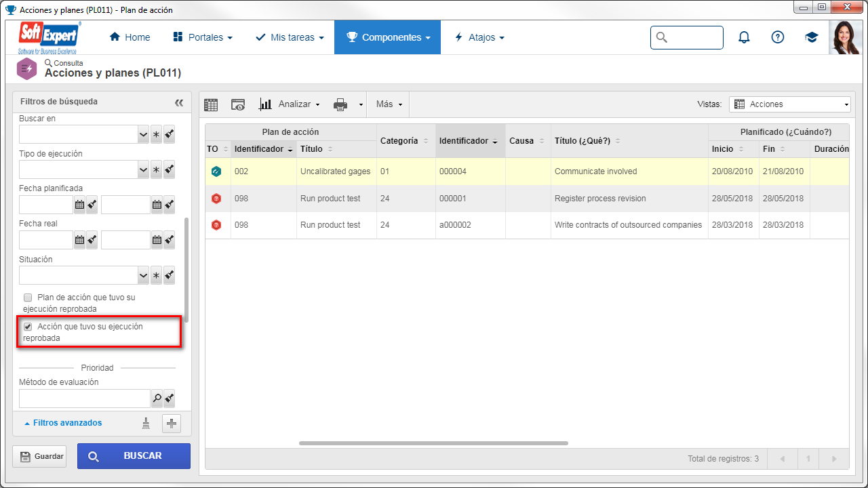Click the printer icon in toolbar
This screenshot has height=488, width=868.
(x=340, y=104)
